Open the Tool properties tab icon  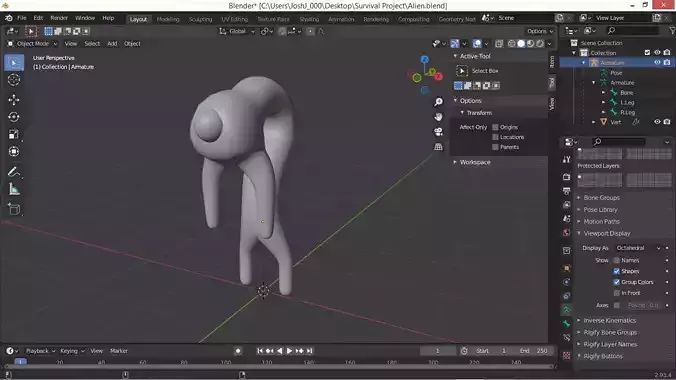(566, 160)
